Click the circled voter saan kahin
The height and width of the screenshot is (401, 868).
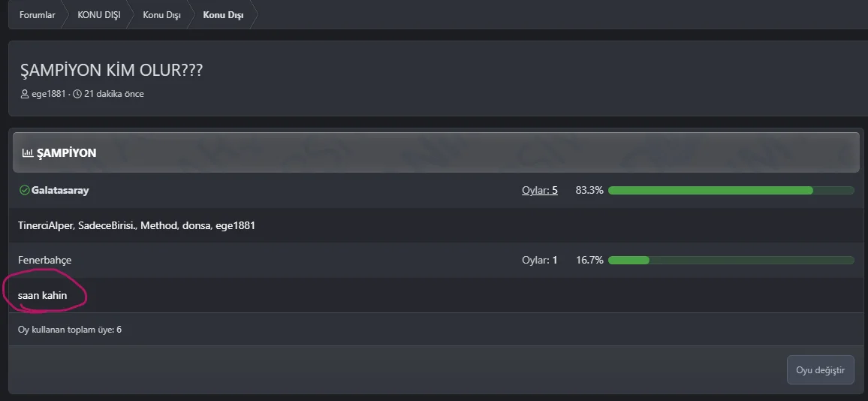point(43,296)
